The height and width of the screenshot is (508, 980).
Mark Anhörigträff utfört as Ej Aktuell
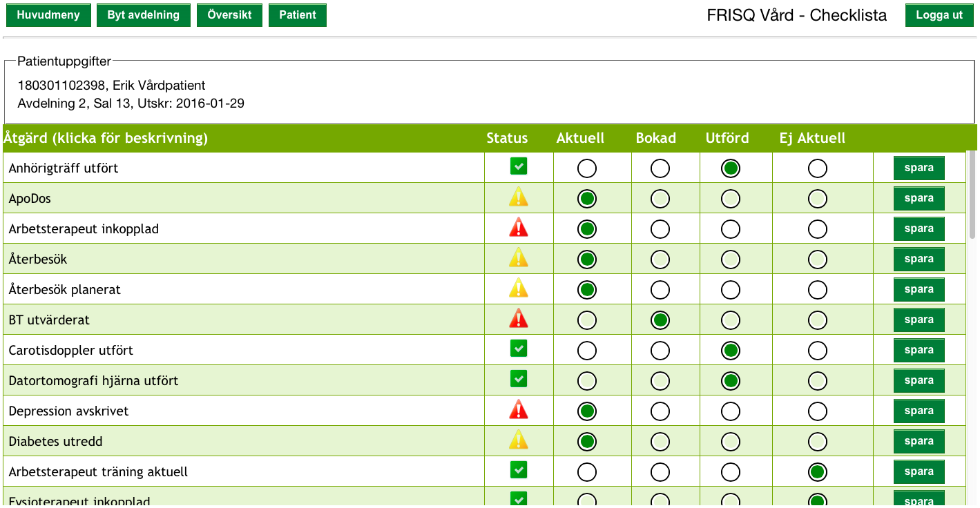pos(818,168)
